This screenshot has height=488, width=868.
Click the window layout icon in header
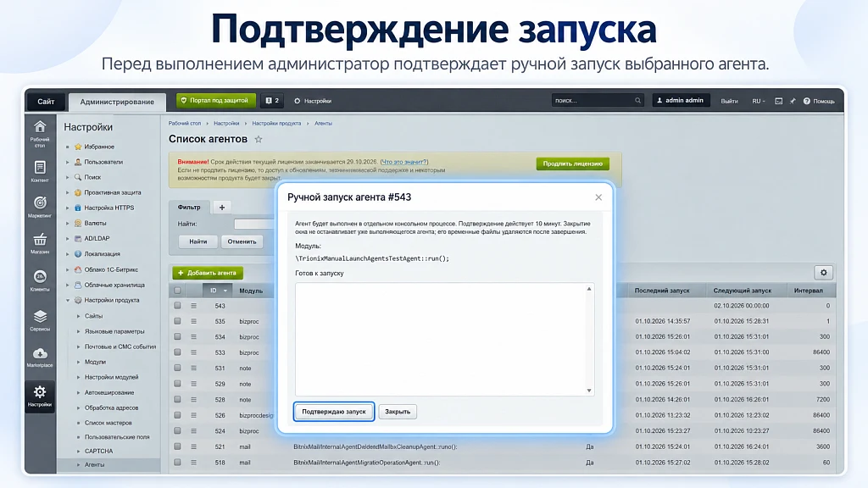[x=778, y=101]
